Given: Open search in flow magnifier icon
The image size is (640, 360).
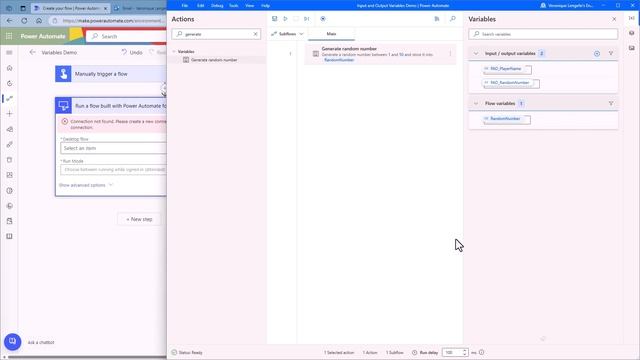Looking at the screenshot, I should (x=453, y=19).
